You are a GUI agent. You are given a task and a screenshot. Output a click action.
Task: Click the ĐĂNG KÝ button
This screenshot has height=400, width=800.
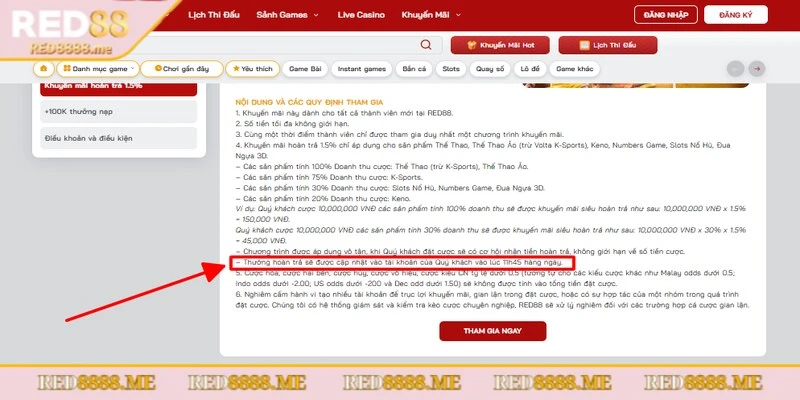coord(736,15)
